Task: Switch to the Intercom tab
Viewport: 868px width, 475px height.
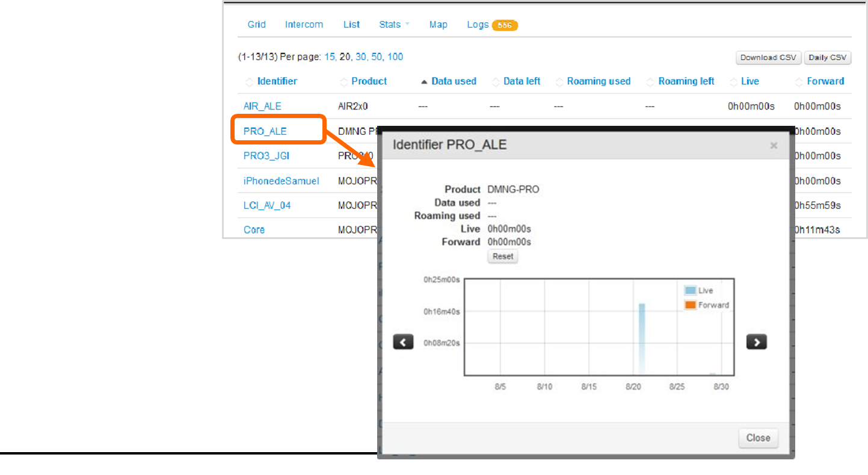Action: [304, 25]
